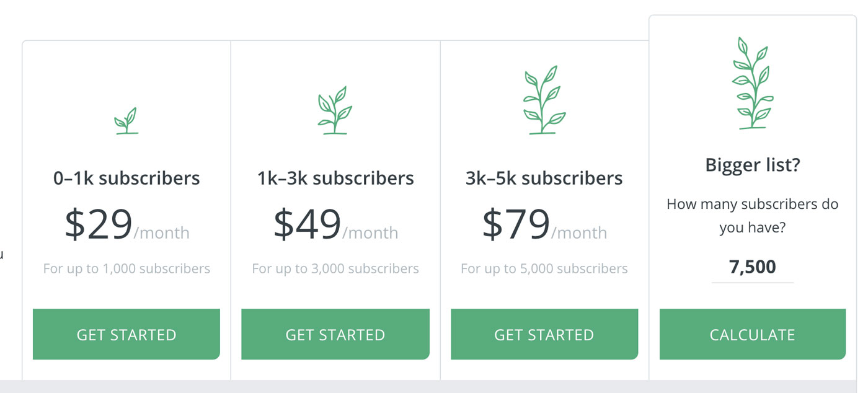Click 'How many subscribers do you have?' prompt
868x393 pixels.
pos(753,216)
